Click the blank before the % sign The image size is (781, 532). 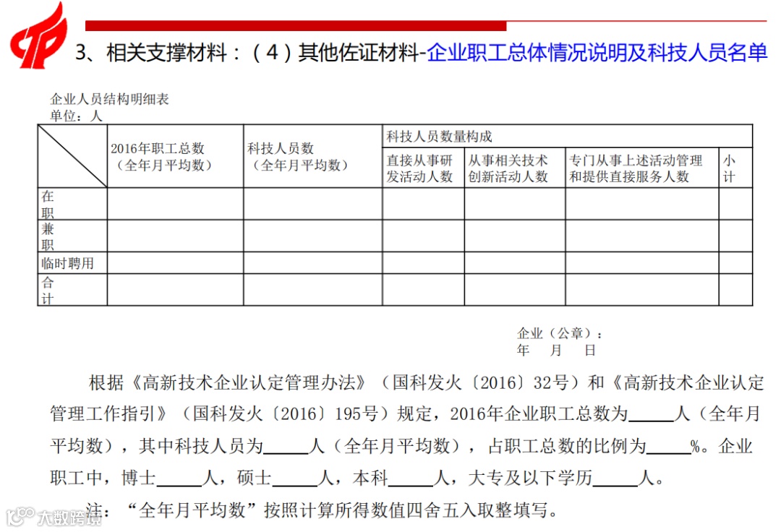[668, 448]
